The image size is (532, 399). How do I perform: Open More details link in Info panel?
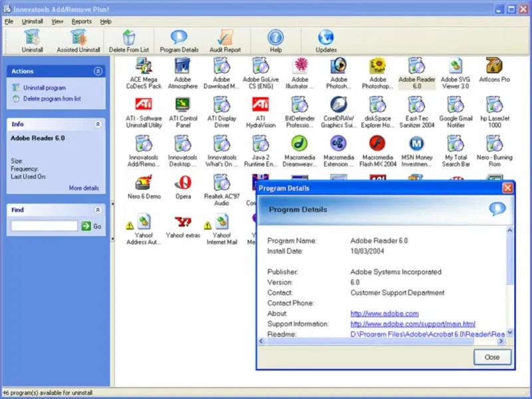pyautogui.click(x=84, y=188)
